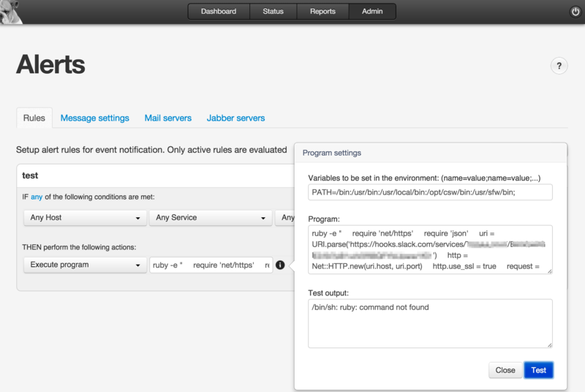
Task: Click the Program textarea resize handle
Action: (550, 271)
